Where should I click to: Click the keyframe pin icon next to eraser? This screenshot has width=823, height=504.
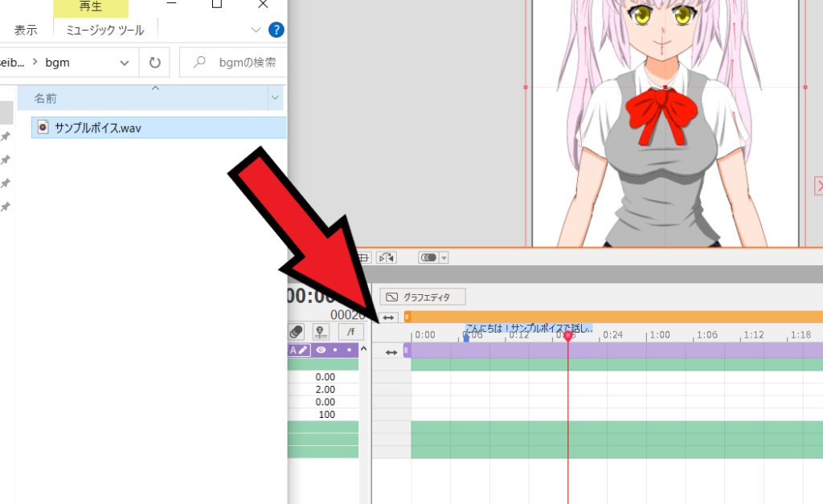click(320, 330)
